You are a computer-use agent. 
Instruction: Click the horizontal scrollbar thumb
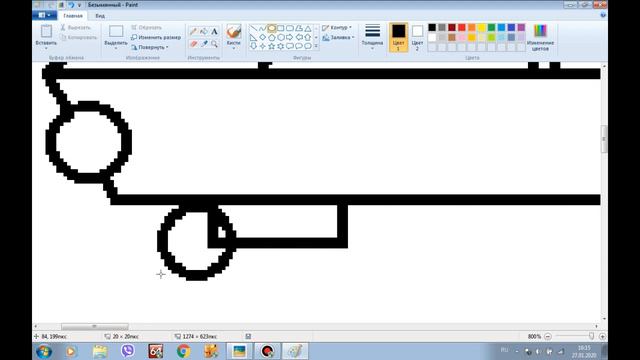point(95,327)
